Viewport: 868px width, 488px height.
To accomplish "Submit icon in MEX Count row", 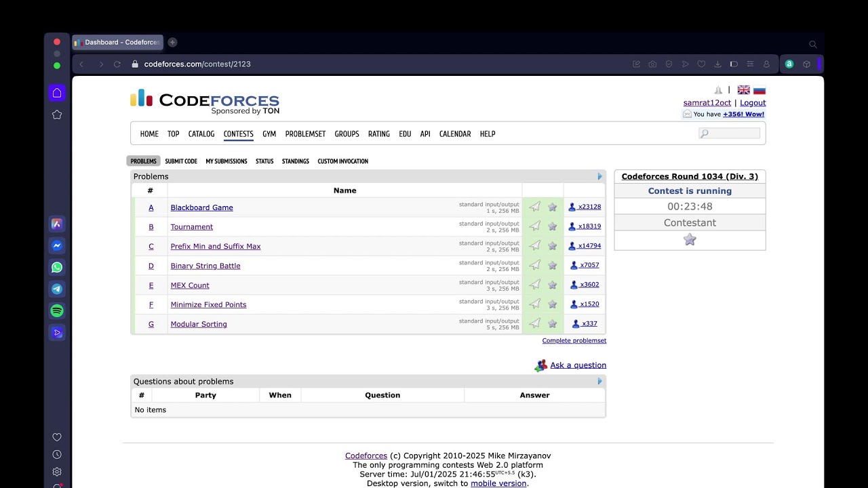I will click(x=535, y=285).
